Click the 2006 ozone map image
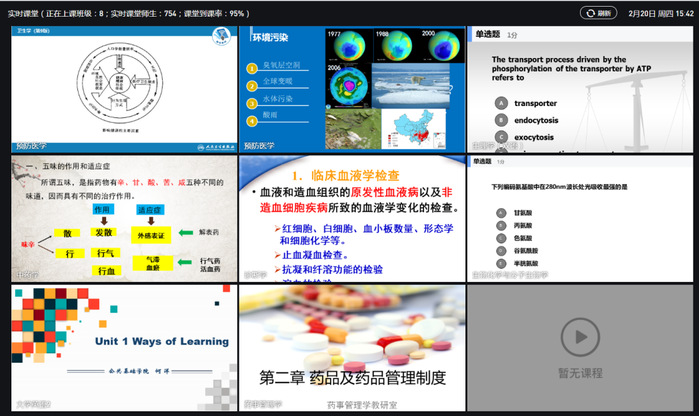 click(x=348, y=86)
